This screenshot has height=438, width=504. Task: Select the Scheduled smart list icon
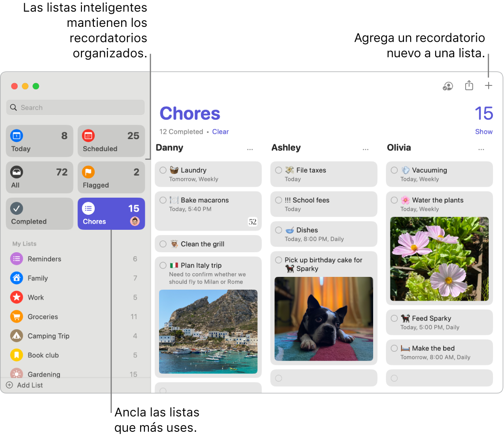(88, 136)
